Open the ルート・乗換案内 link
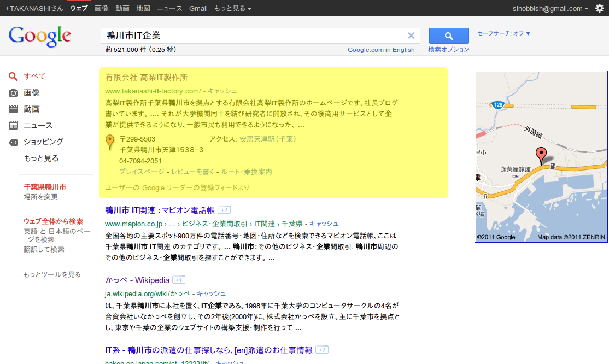 [246, 172]
